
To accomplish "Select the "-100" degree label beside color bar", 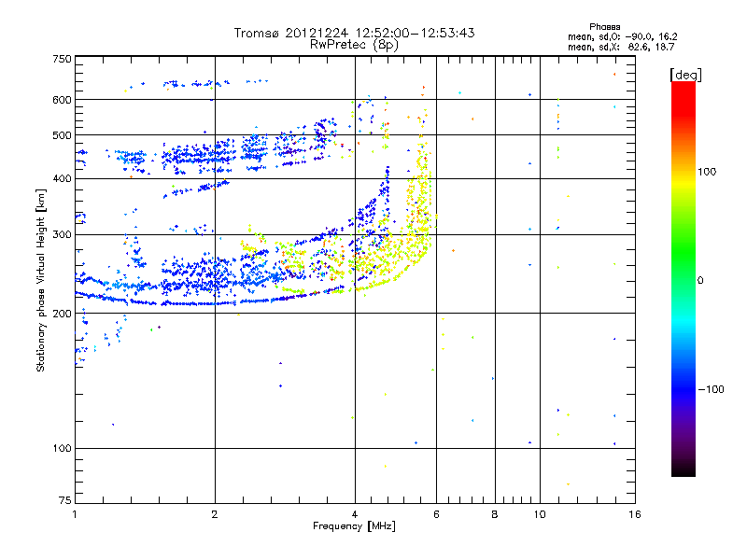I will click(x=711, y=389).
